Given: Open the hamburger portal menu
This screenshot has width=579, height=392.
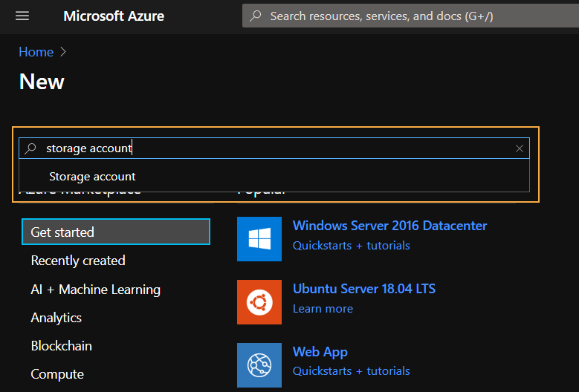Looking at the screenshot, I should point(22,16).
